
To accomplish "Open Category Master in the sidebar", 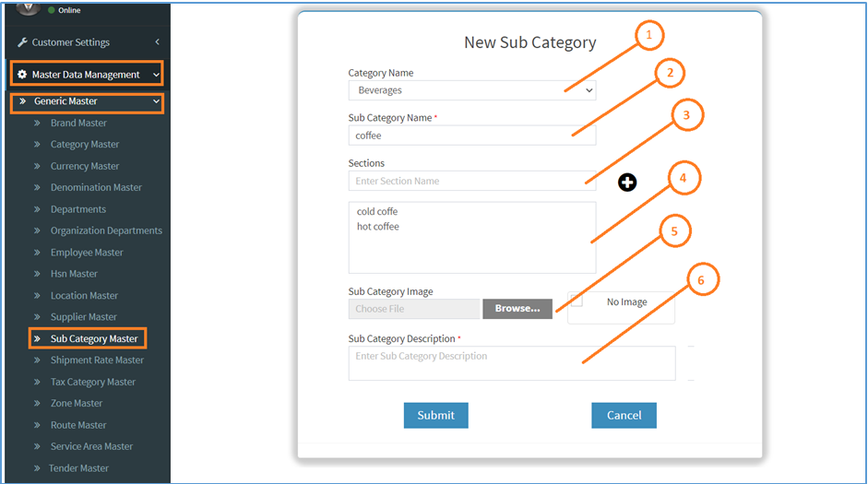I will pos(85,145).
